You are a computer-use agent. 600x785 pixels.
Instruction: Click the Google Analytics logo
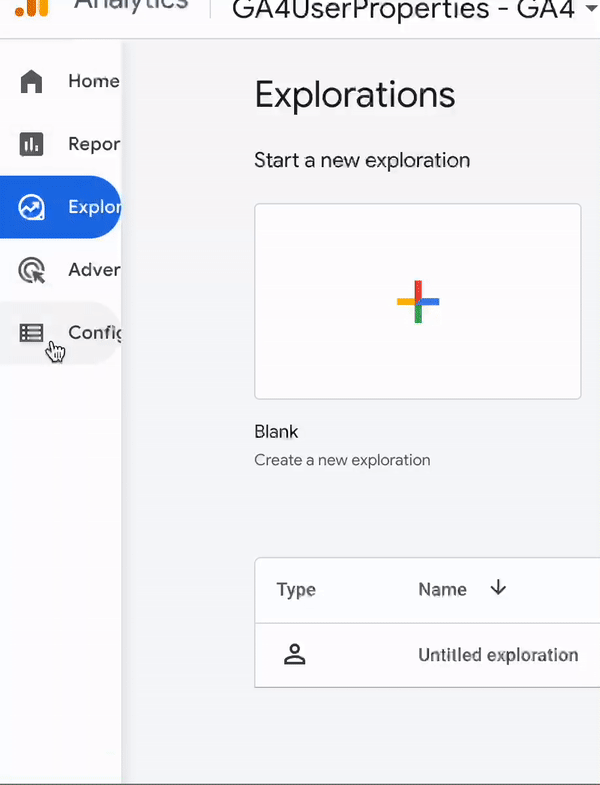32,8
